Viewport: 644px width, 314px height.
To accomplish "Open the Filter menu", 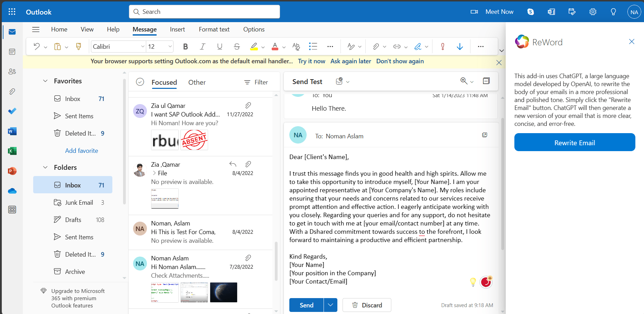I will pyautogui.click(x=256, y=82).
